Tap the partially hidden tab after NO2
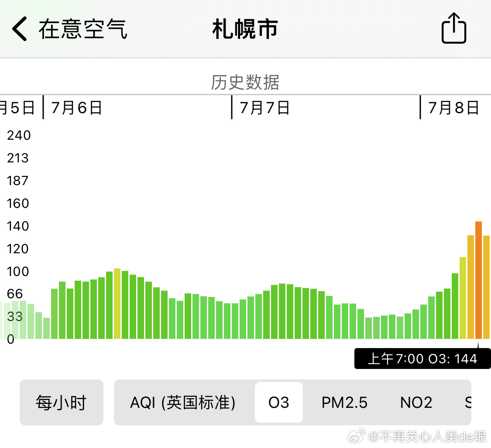The image size is (491, 448). 467,402
